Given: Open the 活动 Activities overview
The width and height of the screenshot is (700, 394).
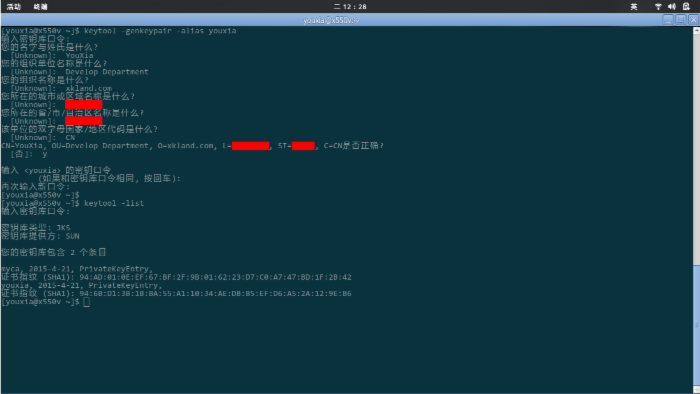Looking at the screenshot, I should pyautogui.click(x=14, y=7).
